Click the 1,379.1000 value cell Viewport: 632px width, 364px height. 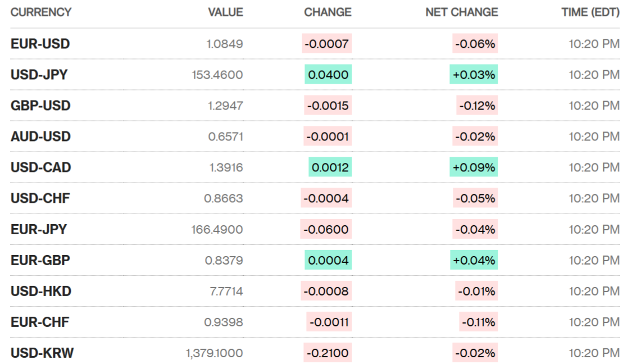click(x=214, y=353)
